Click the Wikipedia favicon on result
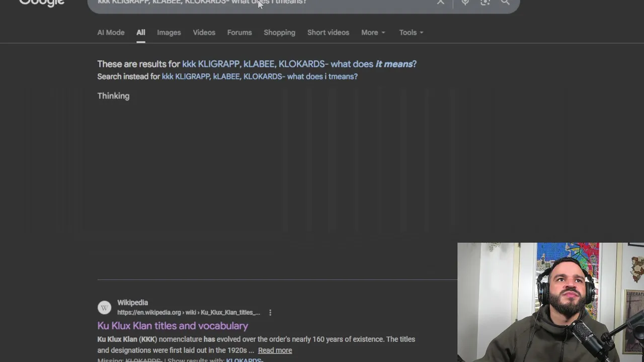This screenshot has height=362, width=644. [104, 307]
